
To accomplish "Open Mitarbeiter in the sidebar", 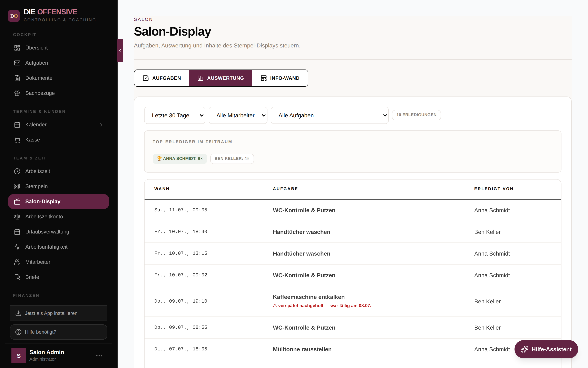I will [x=59, y=262].
